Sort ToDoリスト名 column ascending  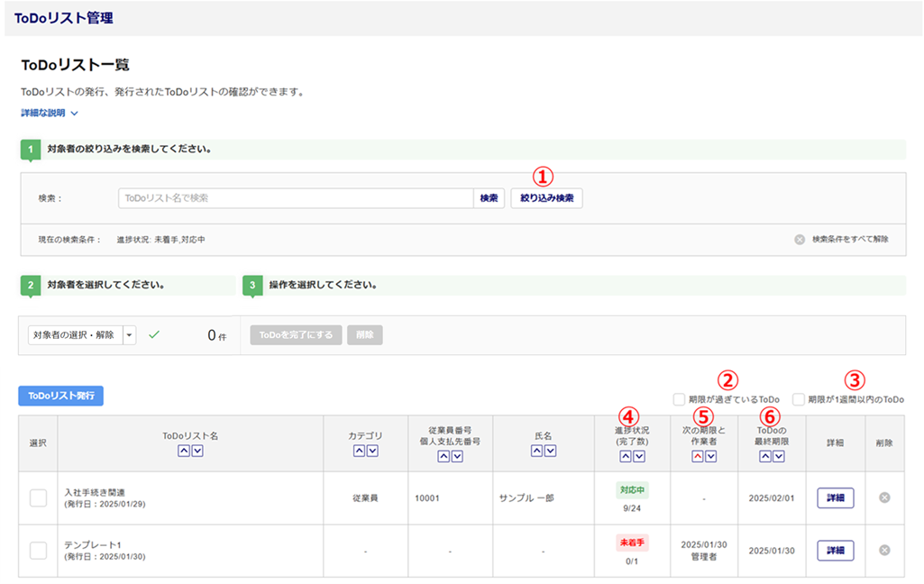point(184,451)
